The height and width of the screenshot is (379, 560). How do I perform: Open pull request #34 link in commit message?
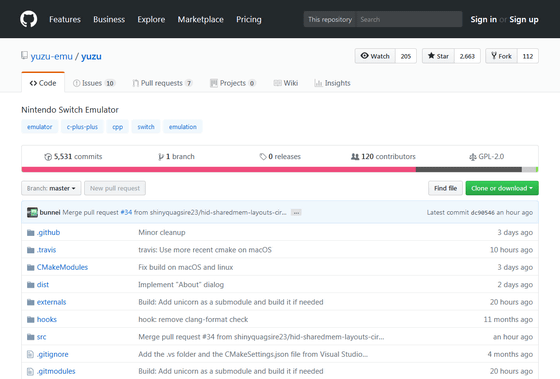click(x=126, y=213)
